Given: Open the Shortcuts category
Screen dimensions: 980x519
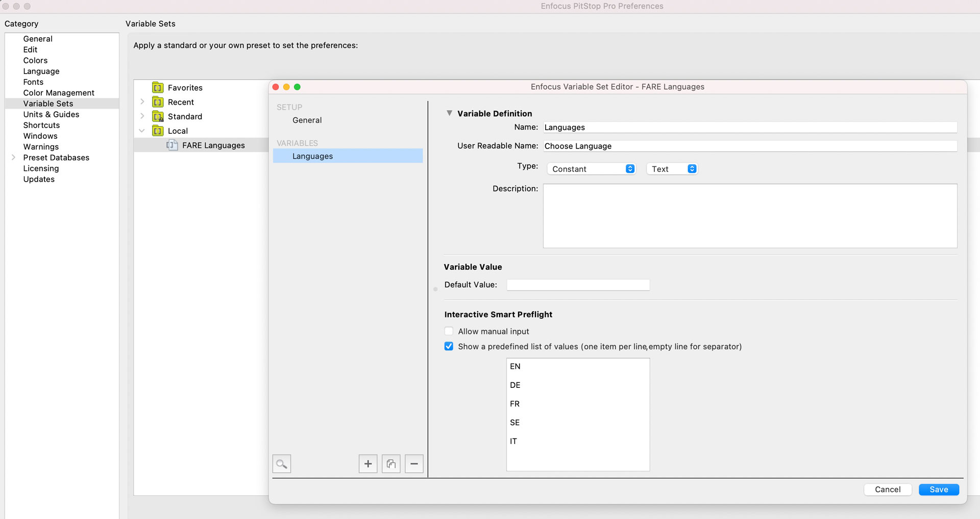Looking at the screenshot, I should pos(41,125).
